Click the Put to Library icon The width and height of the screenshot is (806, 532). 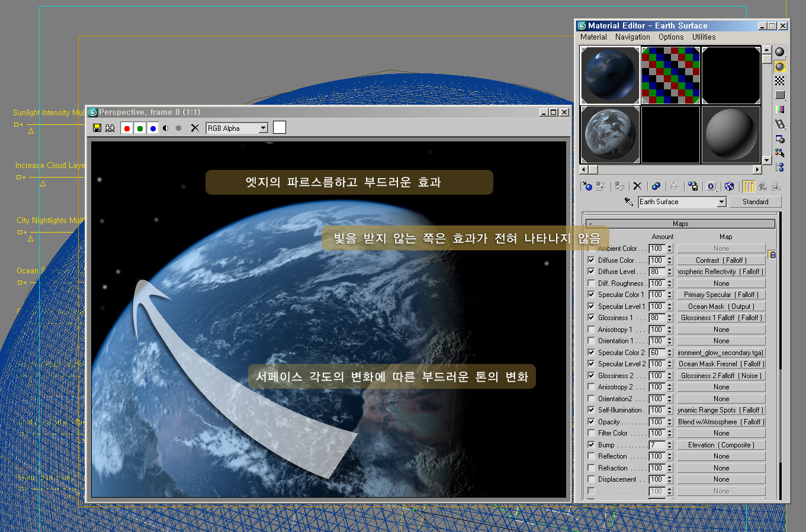[693, 186]
